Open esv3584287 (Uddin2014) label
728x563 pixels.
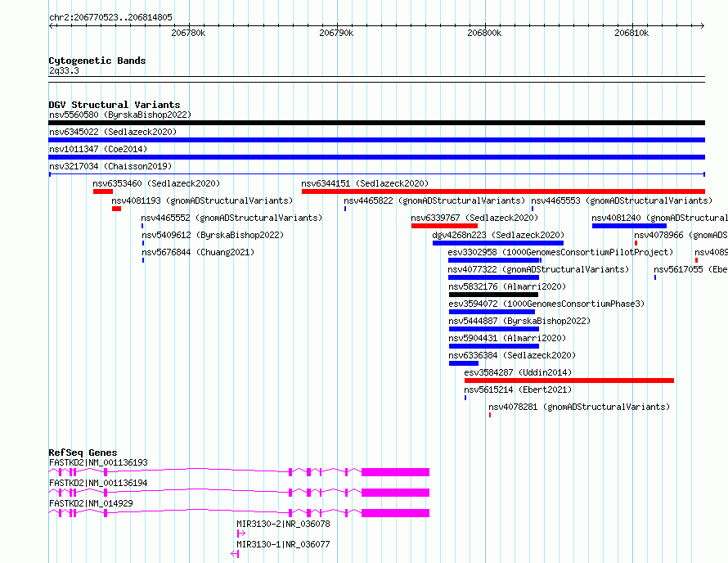click(518, 372)
